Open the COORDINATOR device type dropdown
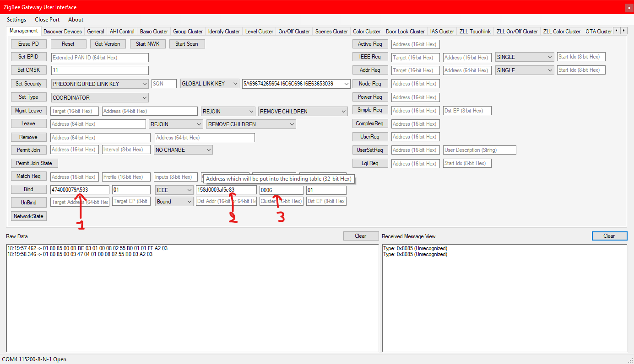This screenshot has height=364, width=634. [x=145, y=97]
